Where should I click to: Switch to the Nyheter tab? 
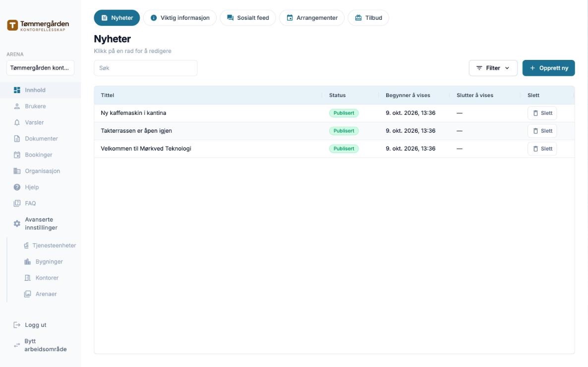coord(117,18)
